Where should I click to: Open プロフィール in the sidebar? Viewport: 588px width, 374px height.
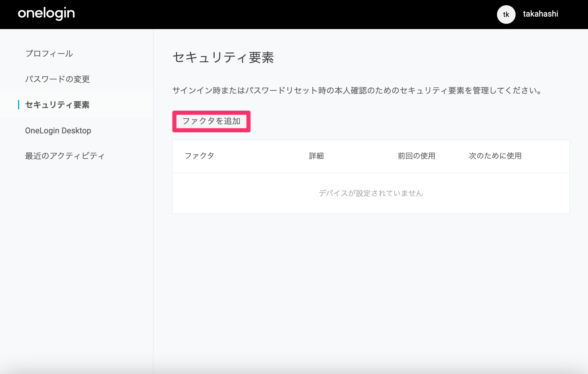(49, 53)
